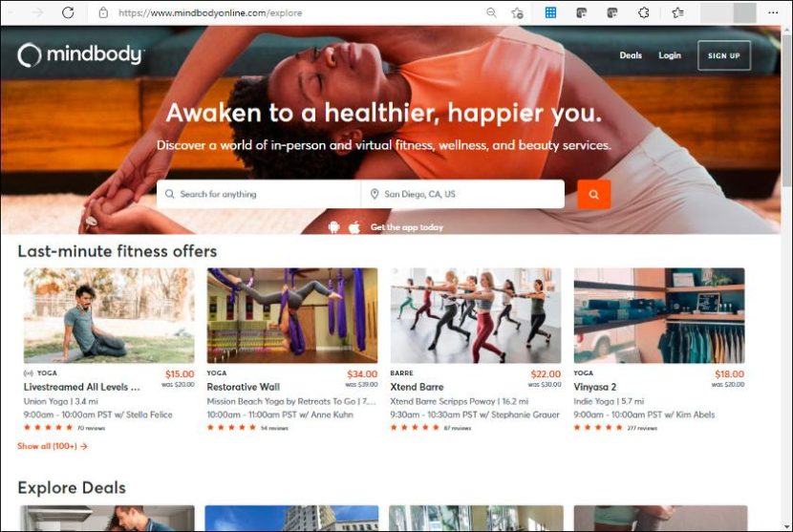Add page to favorites star icon
793x532 pixels.
click(517, 12)
